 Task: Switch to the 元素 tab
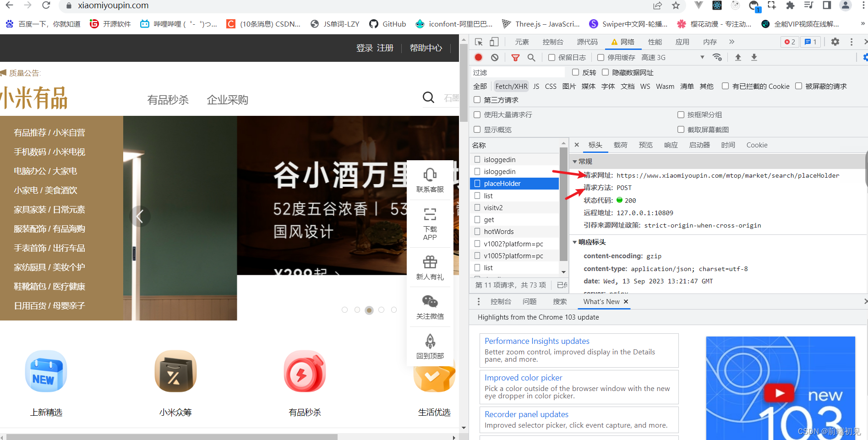(522, 42)
